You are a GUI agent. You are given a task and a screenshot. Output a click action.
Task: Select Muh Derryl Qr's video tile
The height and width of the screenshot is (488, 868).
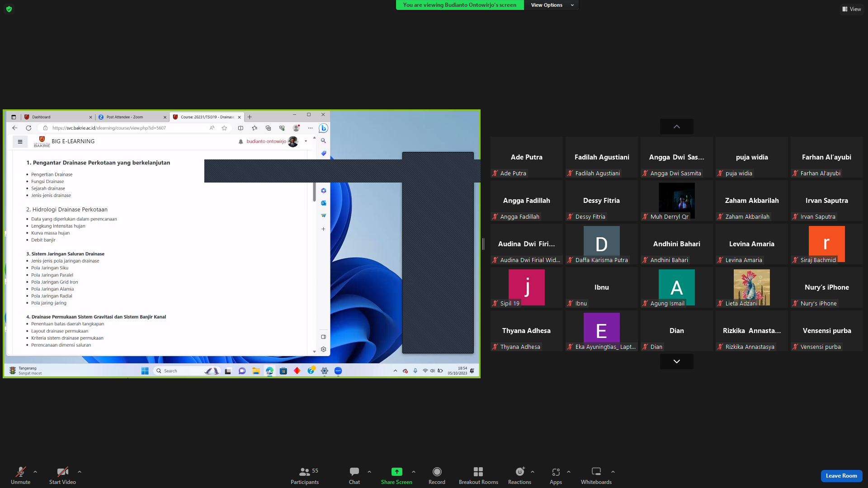677,201
